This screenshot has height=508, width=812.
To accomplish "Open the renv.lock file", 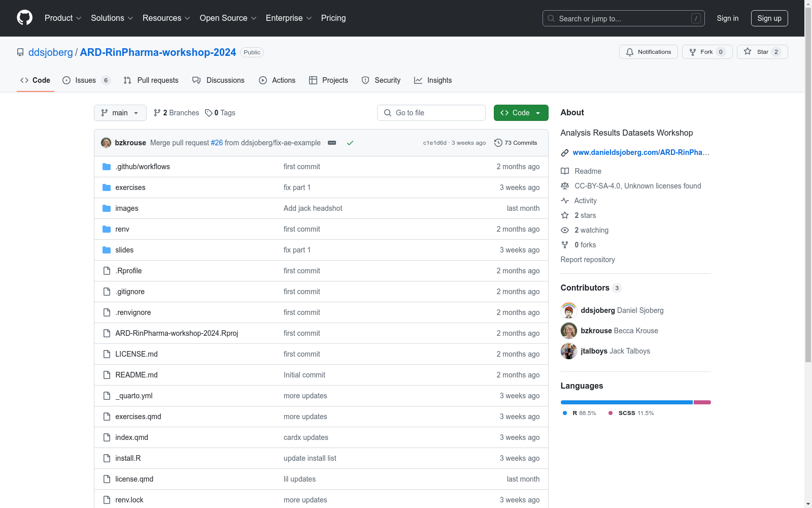I will point(129,500).
